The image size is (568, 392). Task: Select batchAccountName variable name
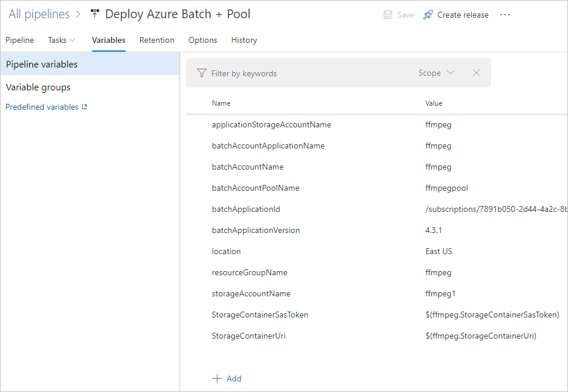click(x=248, y=167)
